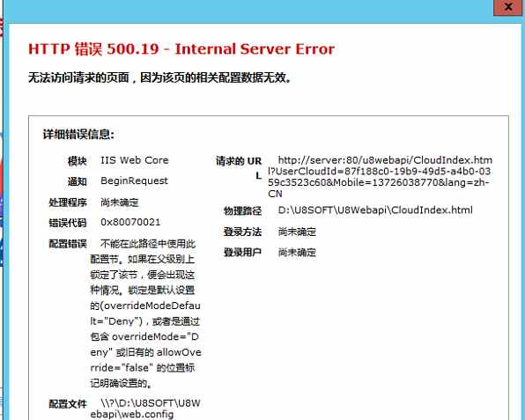This screenshot has width=525, height=420.
Task: Click the allowOverride="false" text
Action: [145, 360]
